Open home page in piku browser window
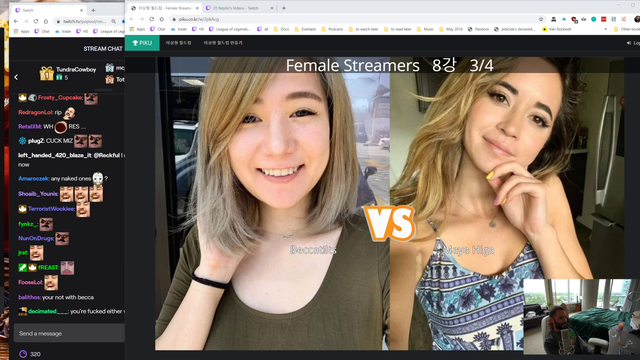The image size is (640, 360). [162, 19]
